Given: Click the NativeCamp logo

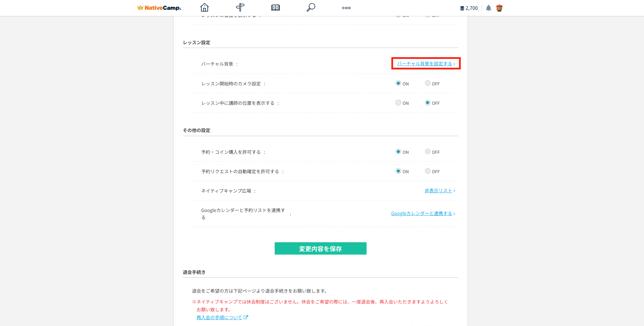Looking at the screenshot, I should click(159, 8).
